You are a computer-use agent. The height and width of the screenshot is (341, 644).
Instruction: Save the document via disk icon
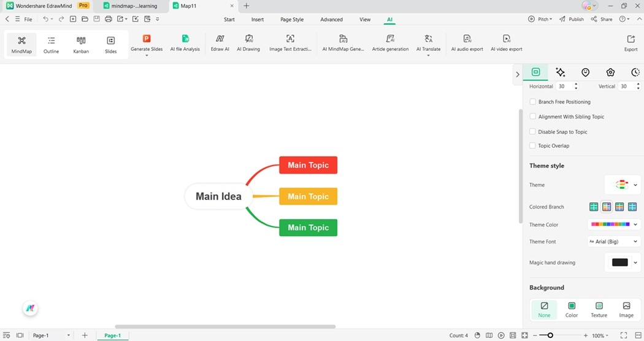[x=96, y=19]
